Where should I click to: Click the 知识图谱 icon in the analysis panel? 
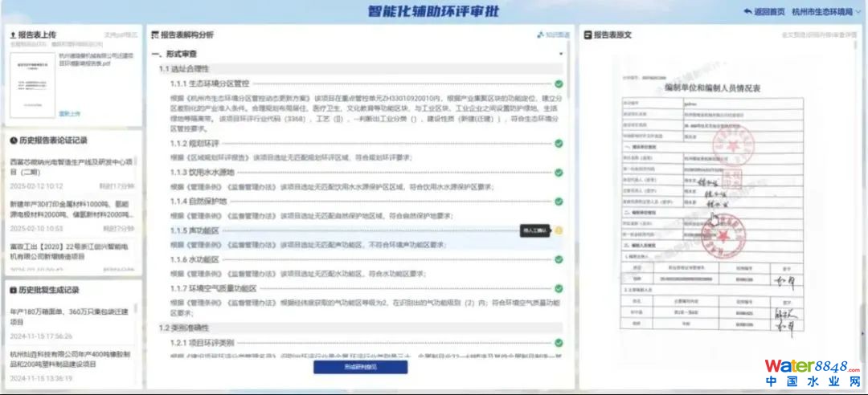click(540, 35)
